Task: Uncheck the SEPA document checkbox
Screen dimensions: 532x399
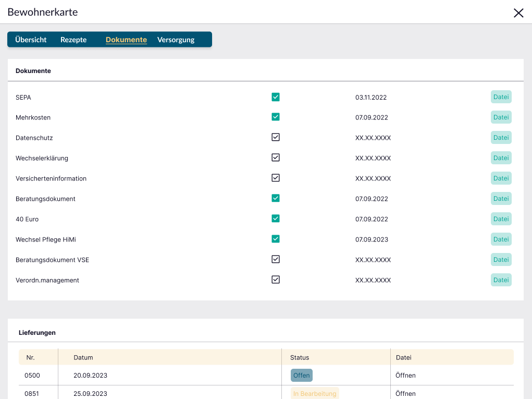Action: tap(276, 97)
